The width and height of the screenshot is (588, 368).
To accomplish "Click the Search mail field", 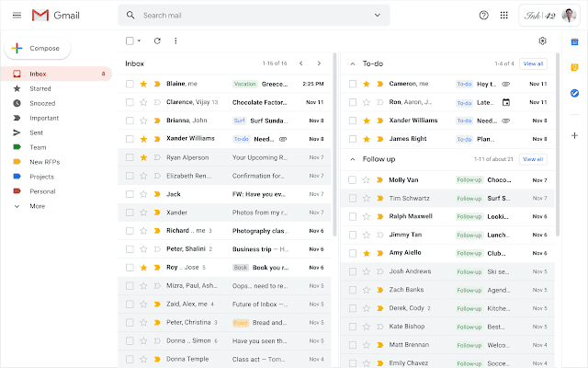I will tap(257, 16).
